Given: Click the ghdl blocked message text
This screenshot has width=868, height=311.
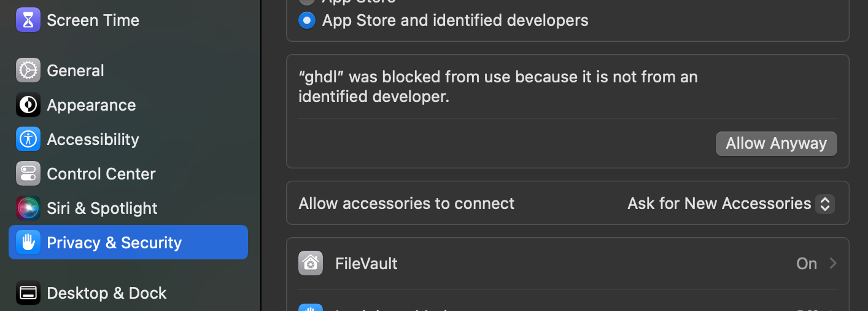Looking at the screenshot, I should pos(497,87).
